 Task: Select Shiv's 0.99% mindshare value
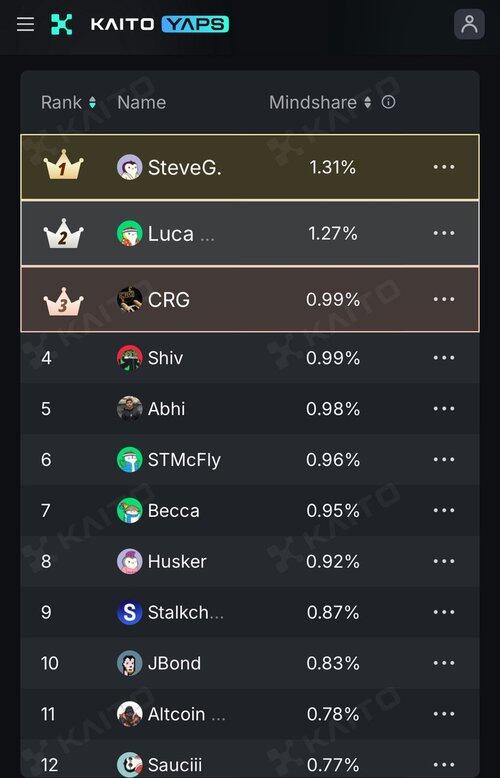point(333,358)
